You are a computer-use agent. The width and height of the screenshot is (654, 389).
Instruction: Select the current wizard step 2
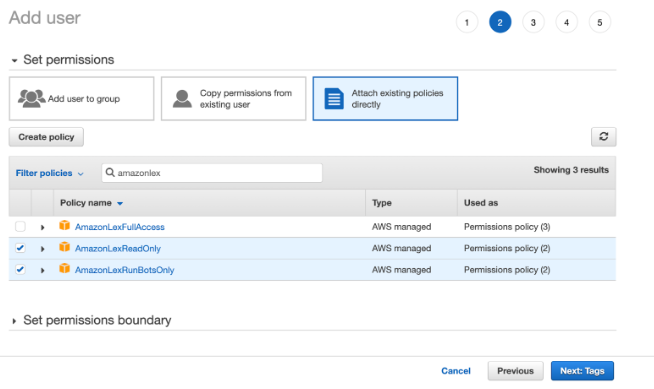click(500, 22)
